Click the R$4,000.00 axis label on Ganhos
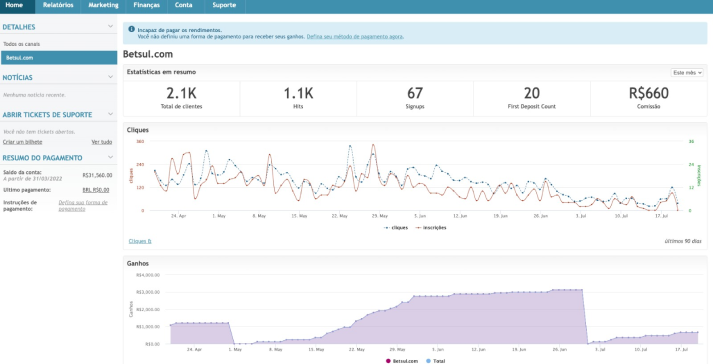This screenshot has width=713, height=364. (148, 275)
